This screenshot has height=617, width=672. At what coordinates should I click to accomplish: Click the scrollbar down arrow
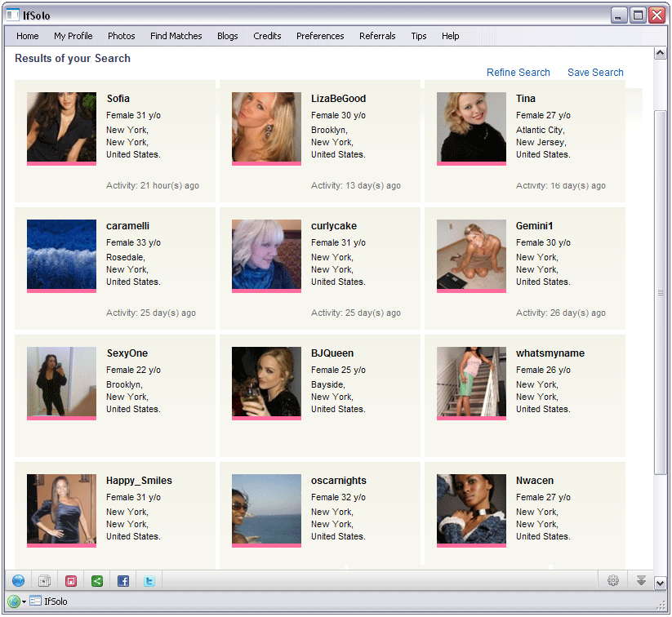[x=660, y=582]
